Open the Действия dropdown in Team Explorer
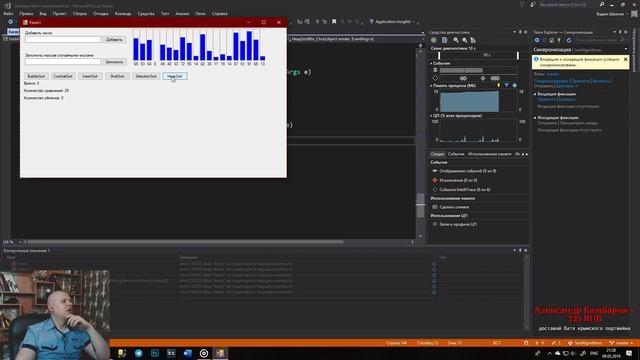 567,86
